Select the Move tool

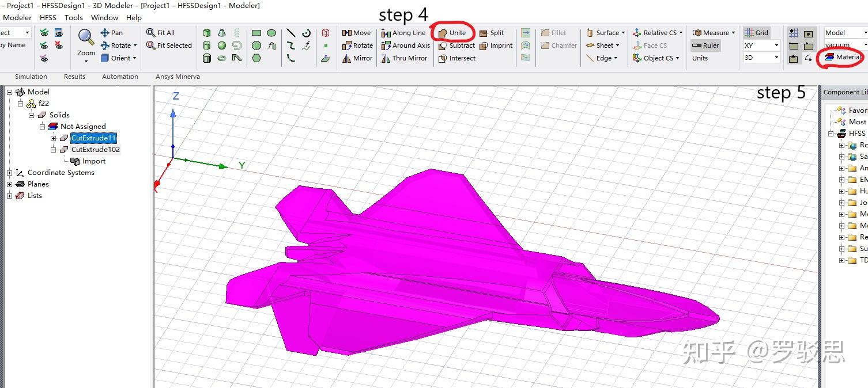(357, 33)
